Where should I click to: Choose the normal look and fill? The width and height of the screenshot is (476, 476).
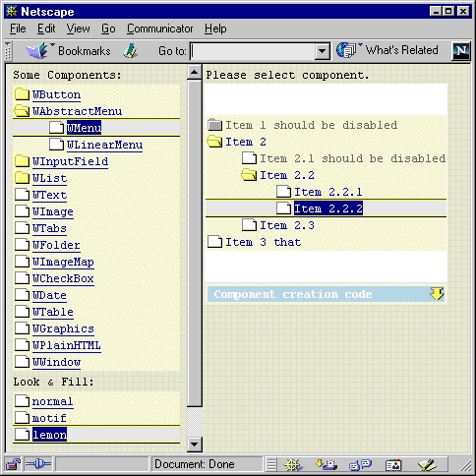pyautogui.click(x=53, y=401)
